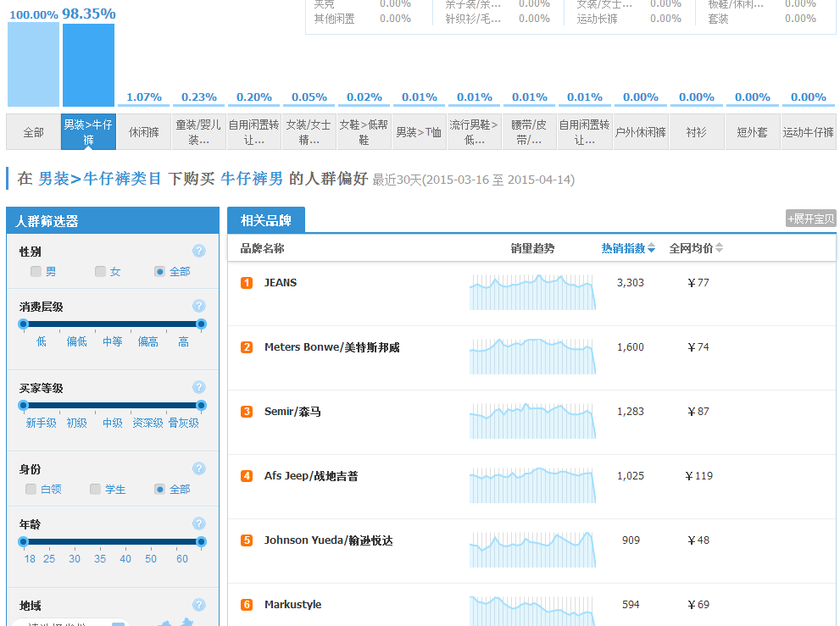Viewport: 840px width, 626px height.
Task: Check the 学生 identity checkbox
Action: click(95, 489)
